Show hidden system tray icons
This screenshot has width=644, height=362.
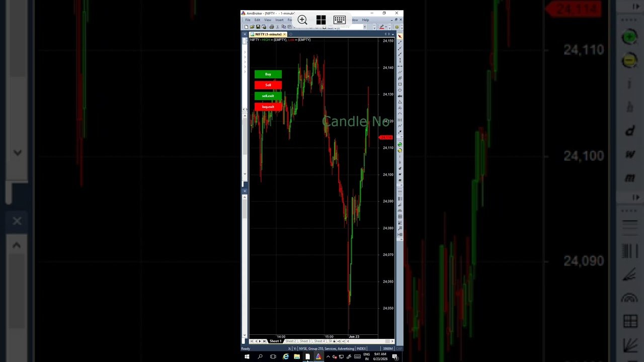point(328,356)
